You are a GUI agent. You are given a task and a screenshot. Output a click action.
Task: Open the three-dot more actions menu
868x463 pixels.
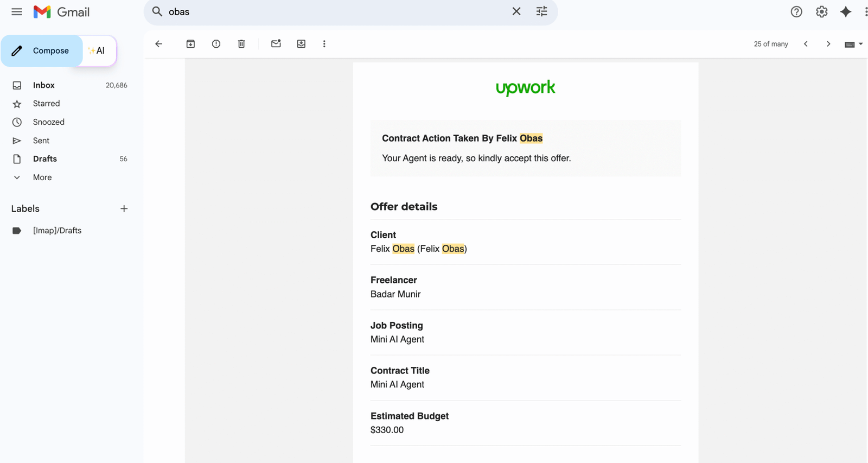(x=324, y=44)
